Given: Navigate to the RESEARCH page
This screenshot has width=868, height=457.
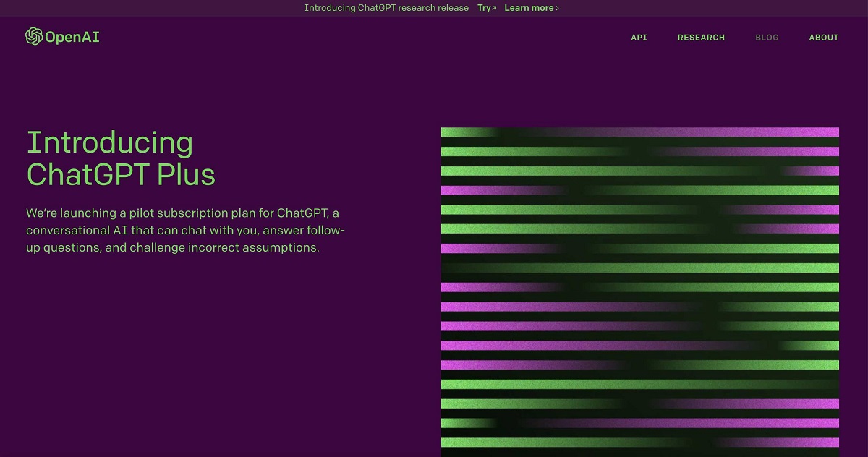Looking at the screenshot, I should (x=701, y=37).
